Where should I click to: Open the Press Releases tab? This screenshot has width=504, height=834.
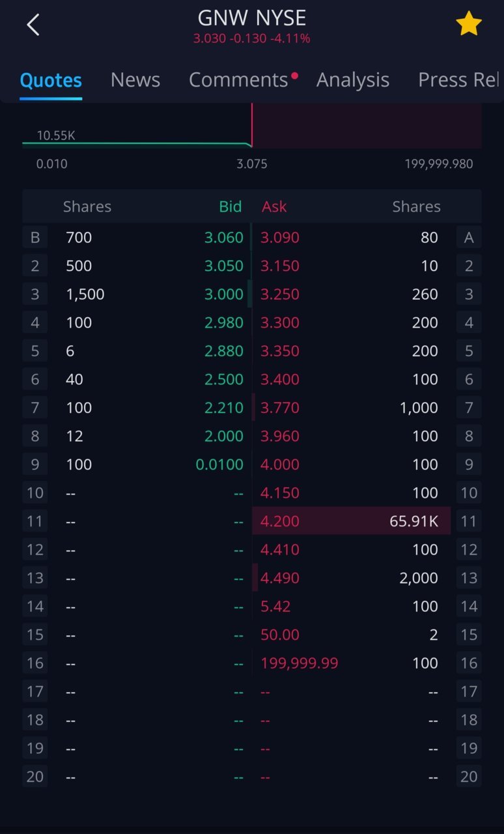pyautogui.click(x=458, y=79)
